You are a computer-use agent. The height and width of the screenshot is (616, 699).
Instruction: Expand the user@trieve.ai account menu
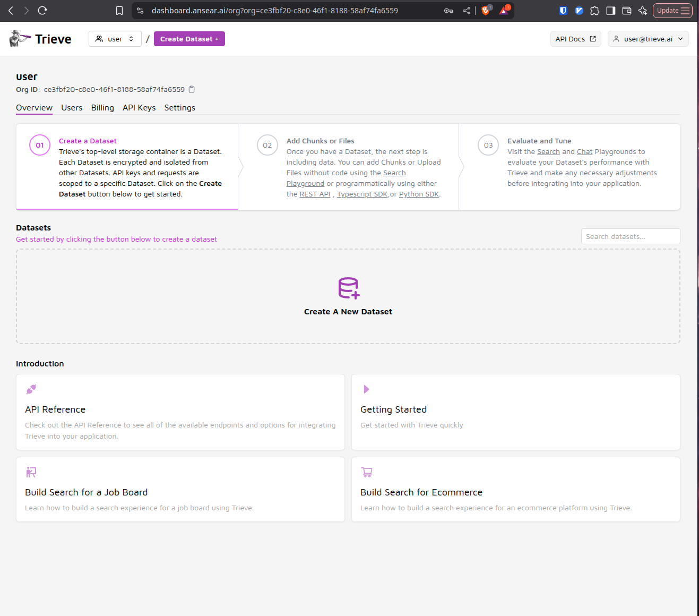pyautogui.click(x=648, y=39)
